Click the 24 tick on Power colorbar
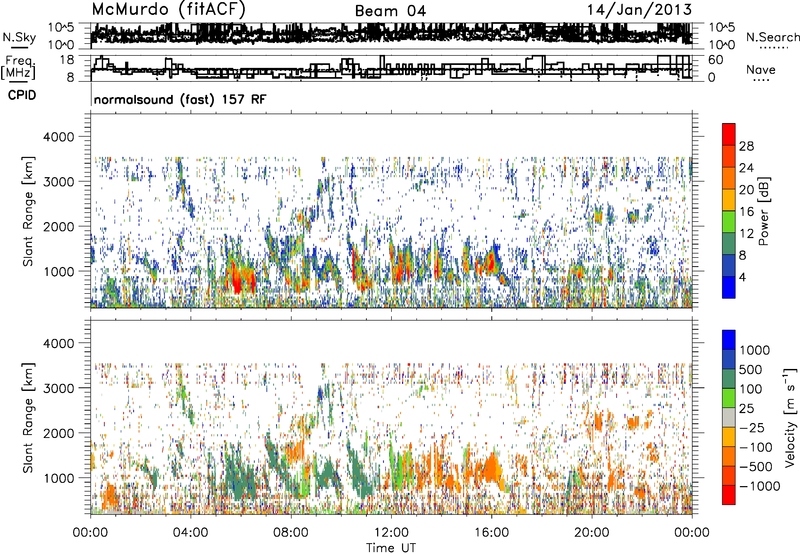Viewport: 800px width, 554px height. (x=746, y=168)
